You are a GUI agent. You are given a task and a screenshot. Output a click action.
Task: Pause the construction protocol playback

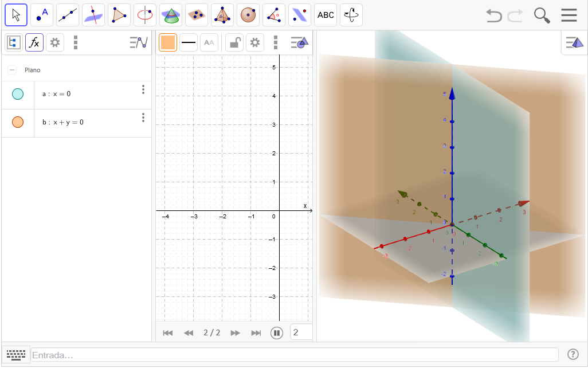(x=277, y=332)
